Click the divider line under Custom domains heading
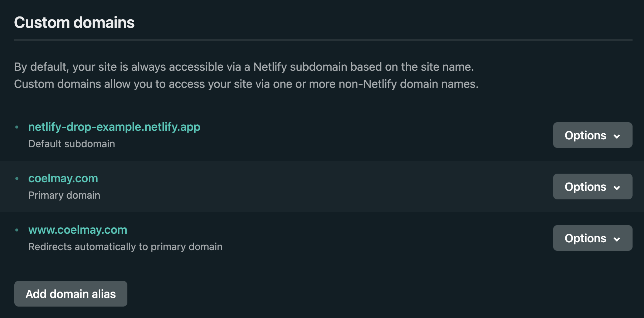The image size is (644, 318). 323,40
